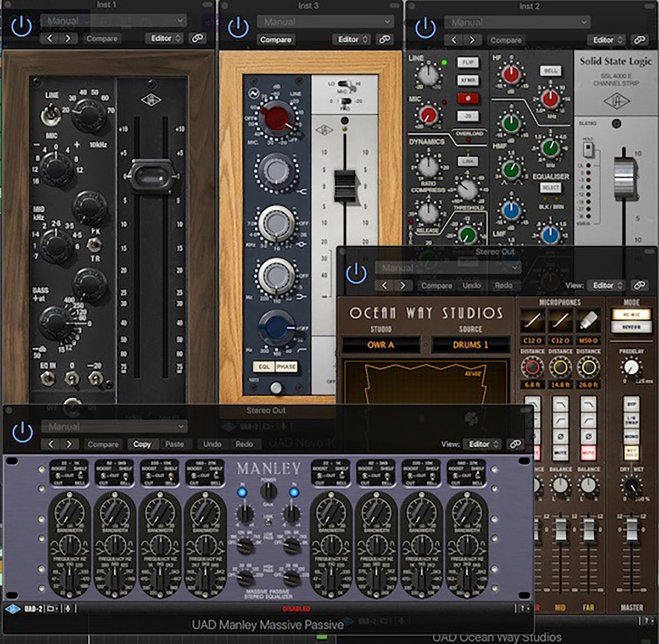
Task: Click the link icon in SSL Inst 2 window
Action: click(x=639, y=40)
